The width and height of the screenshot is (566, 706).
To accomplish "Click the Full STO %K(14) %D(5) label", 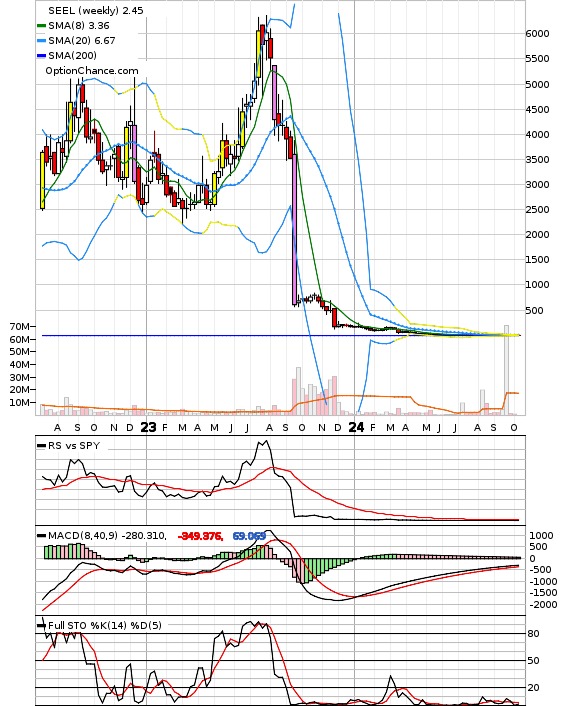I will tap(104, 625).
